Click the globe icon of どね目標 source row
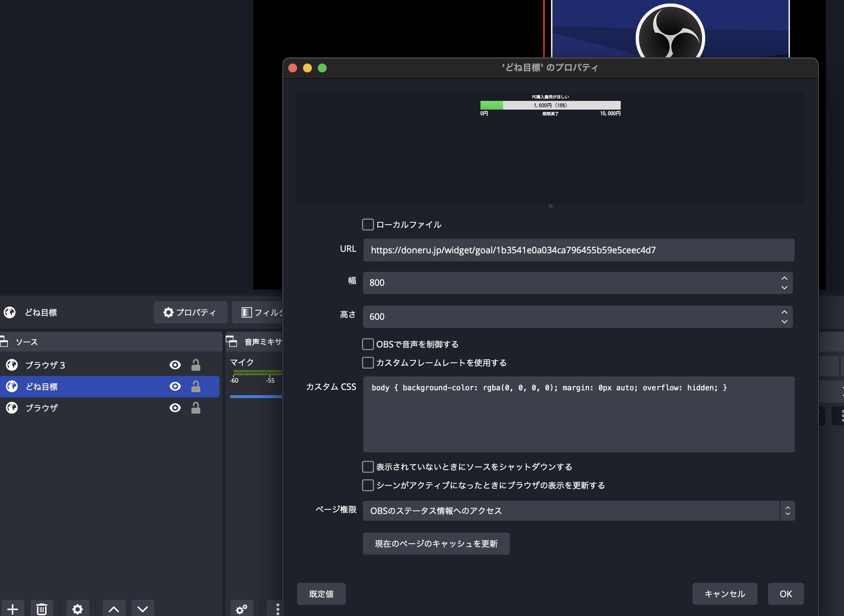 pyautogui.click(x=12, y=386)
